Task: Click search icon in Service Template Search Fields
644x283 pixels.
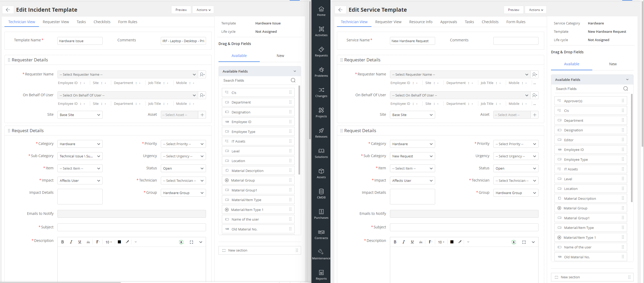Action: click(x=626, y=89)
